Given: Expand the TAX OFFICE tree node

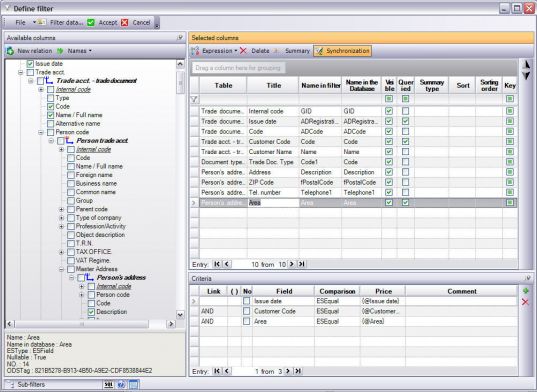Looking at the screenshot, I should coord(61,252).
